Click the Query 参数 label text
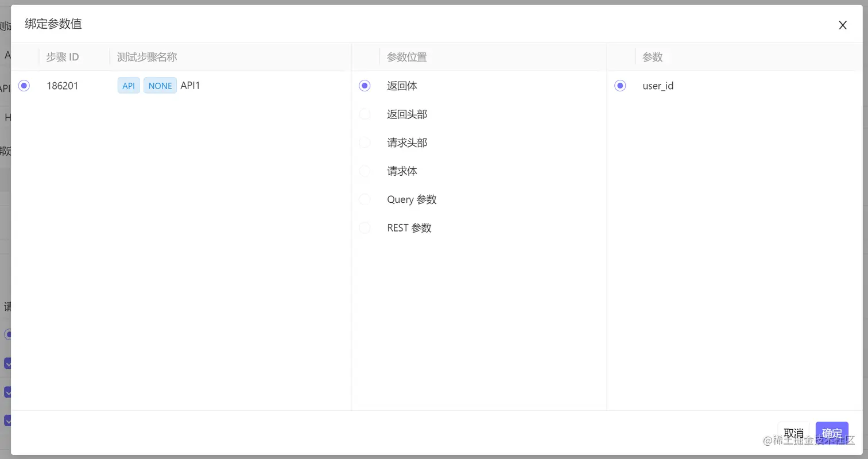Image resolution: width=868 pixels, height=459 pixels. tap(412, 199)
